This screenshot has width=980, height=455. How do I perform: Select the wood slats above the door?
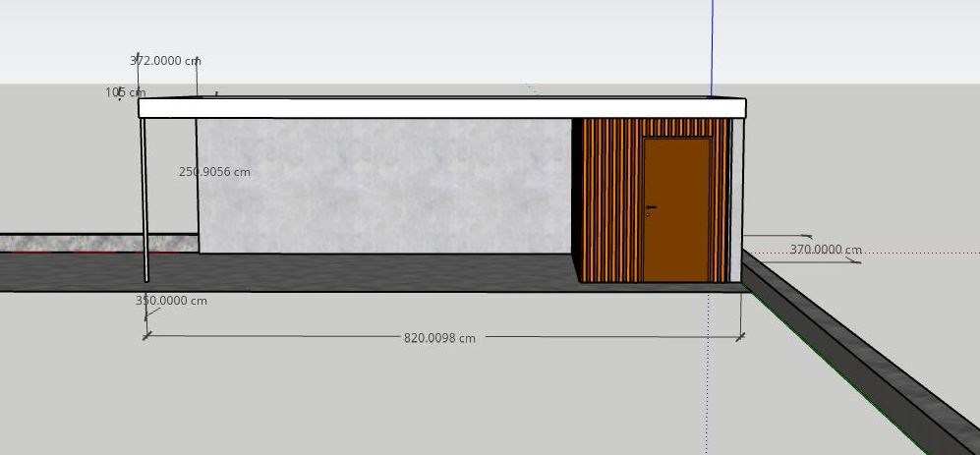point(676,128)
